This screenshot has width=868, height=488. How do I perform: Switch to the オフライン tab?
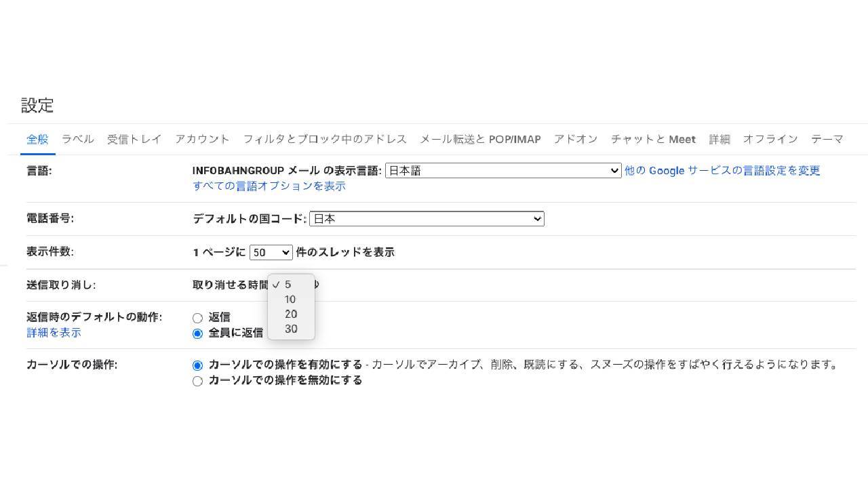point(770,139)
